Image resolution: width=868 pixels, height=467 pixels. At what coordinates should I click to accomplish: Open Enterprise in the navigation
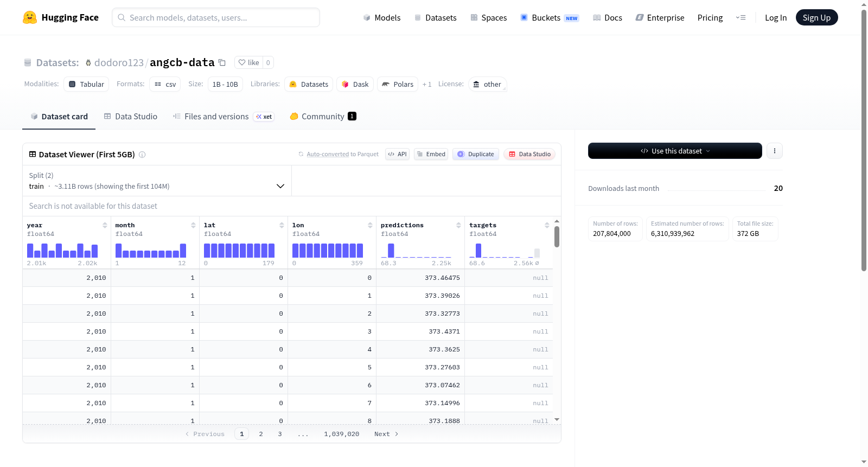pos(660,17)
